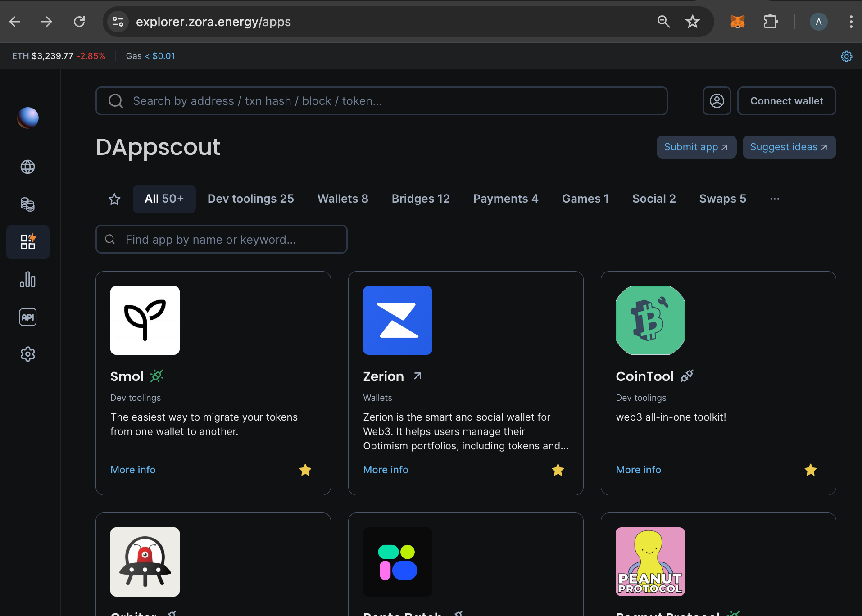This screenshot has height=616, width=862.
Task: Click the Submit app link
Action: 696,147
